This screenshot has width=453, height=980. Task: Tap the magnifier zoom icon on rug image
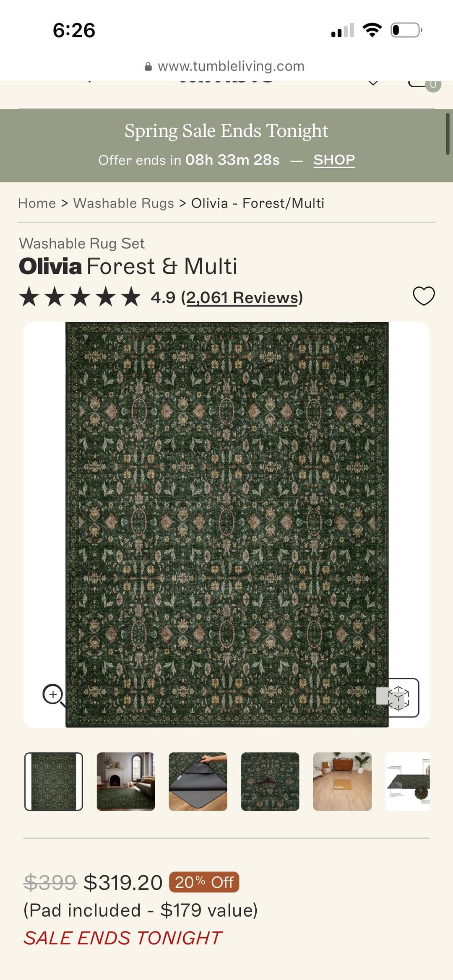click(54, 695)
